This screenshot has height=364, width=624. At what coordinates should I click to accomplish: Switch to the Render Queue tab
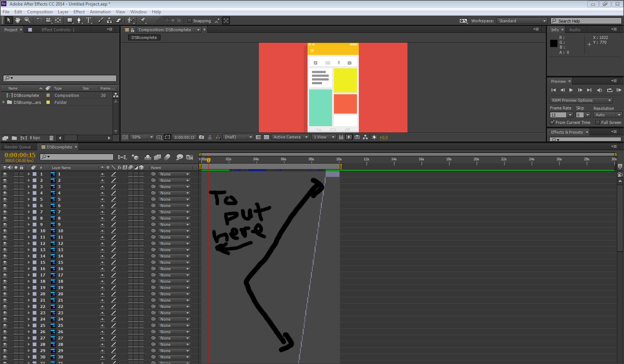pos(18,147)
